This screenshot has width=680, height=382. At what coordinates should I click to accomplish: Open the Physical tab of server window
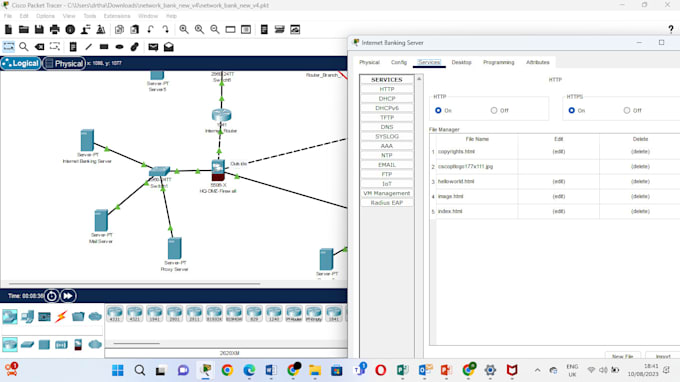pos(369,62)
